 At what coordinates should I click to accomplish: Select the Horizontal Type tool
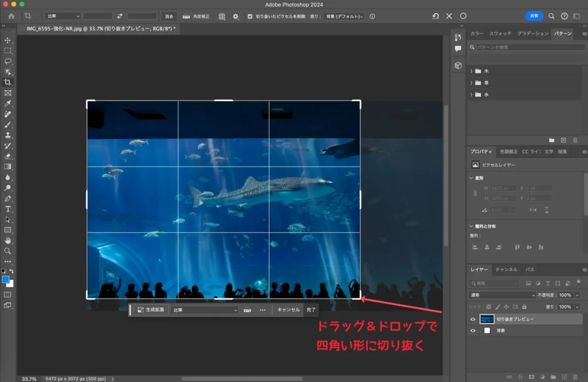(x=8, y=209)
